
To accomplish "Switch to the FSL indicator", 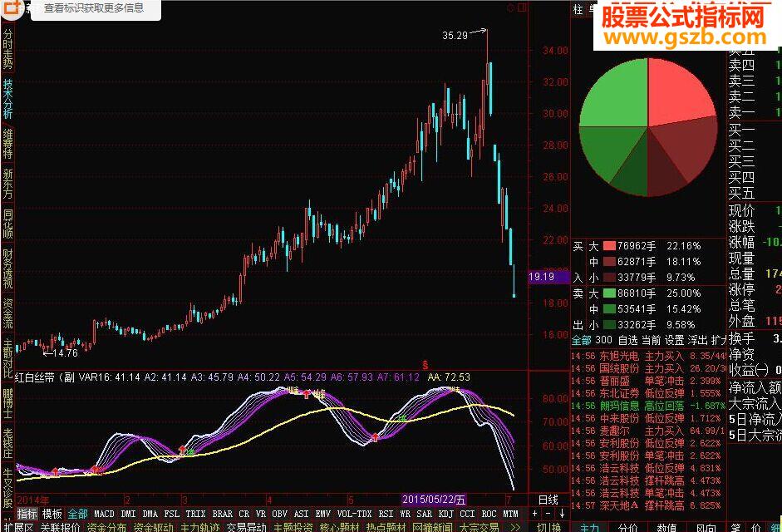I will (x=171, y=514).
